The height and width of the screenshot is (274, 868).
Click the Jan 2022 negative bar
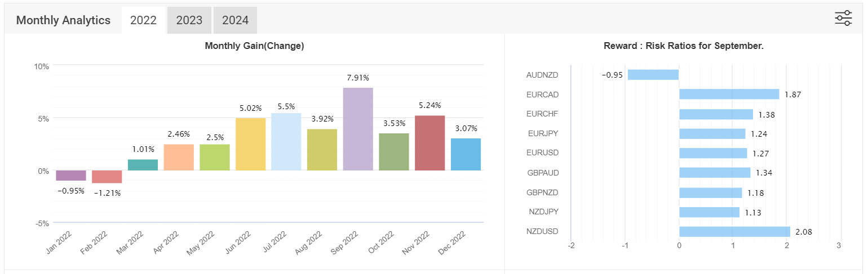tap(71, 176)
